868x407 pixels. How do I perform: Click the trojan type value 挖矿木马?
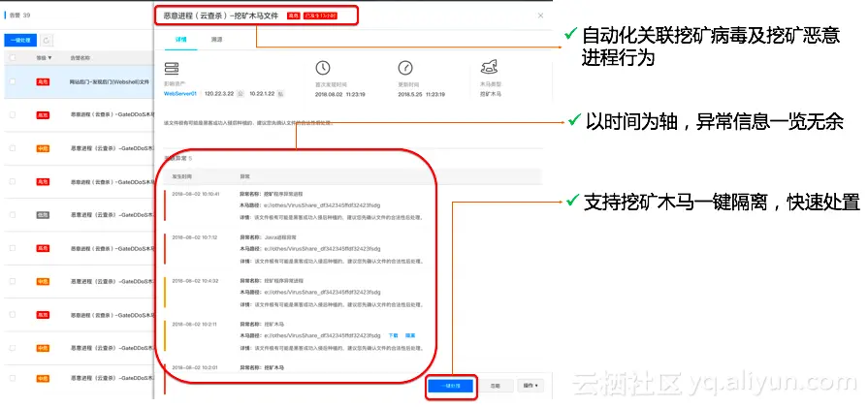pos(491,95)
